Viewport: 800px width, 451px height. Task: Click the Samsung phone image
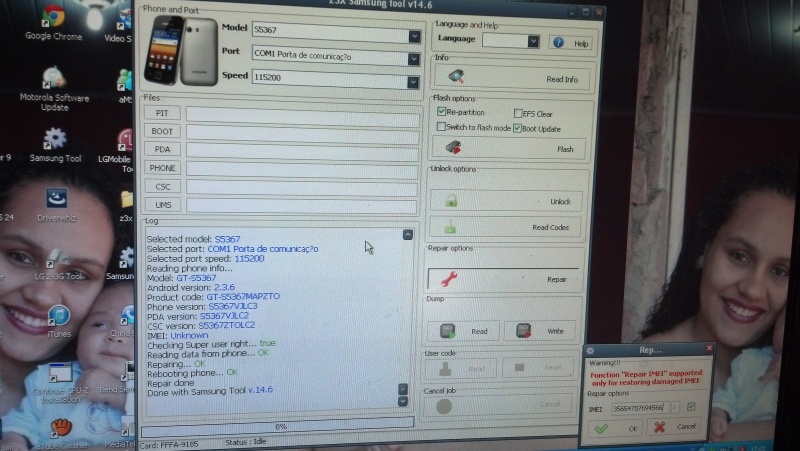click(x=181, y=51)
